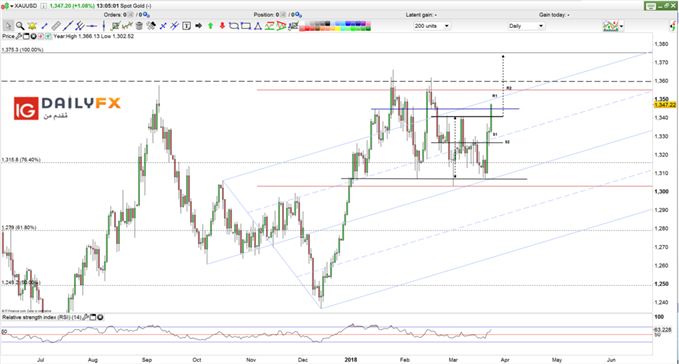Choose the parallel channel lines tool

pos(80,26)
